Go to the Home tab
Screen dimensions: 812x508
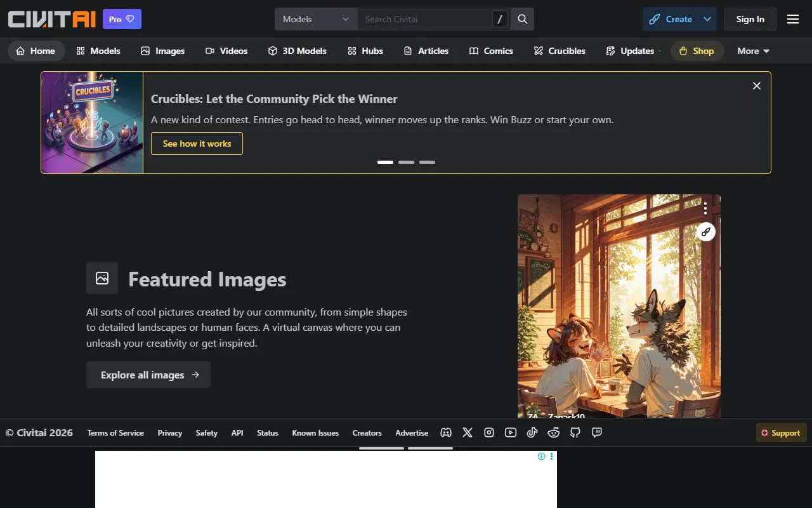36,51
